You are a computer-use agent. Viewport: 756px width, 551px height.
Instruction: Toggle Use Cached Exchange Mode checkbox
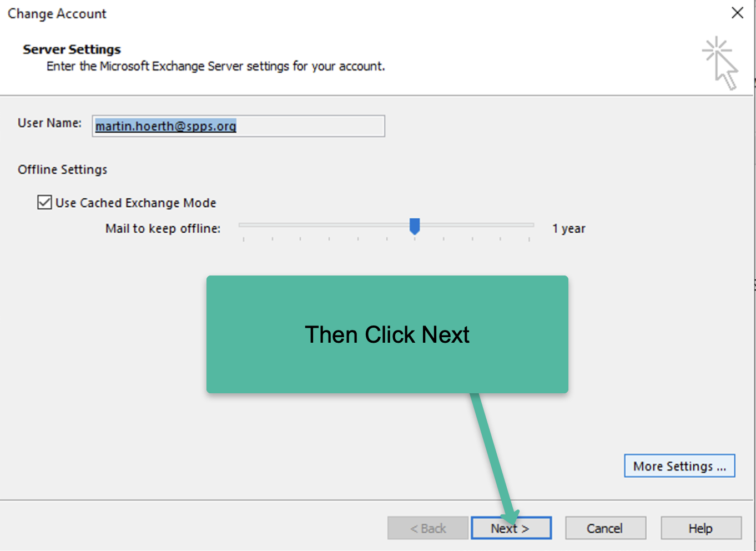[44, 202]
